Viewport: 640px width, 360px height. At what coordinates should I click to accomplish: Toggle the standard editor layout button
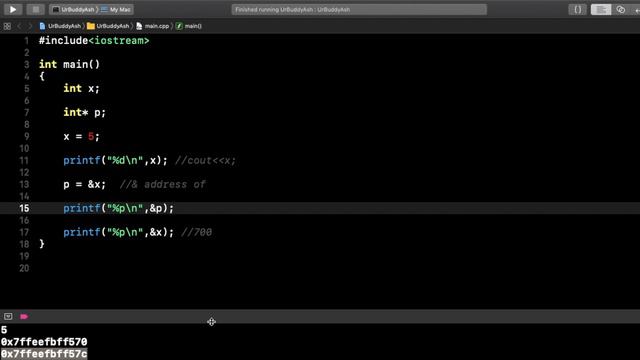point(601,9)
